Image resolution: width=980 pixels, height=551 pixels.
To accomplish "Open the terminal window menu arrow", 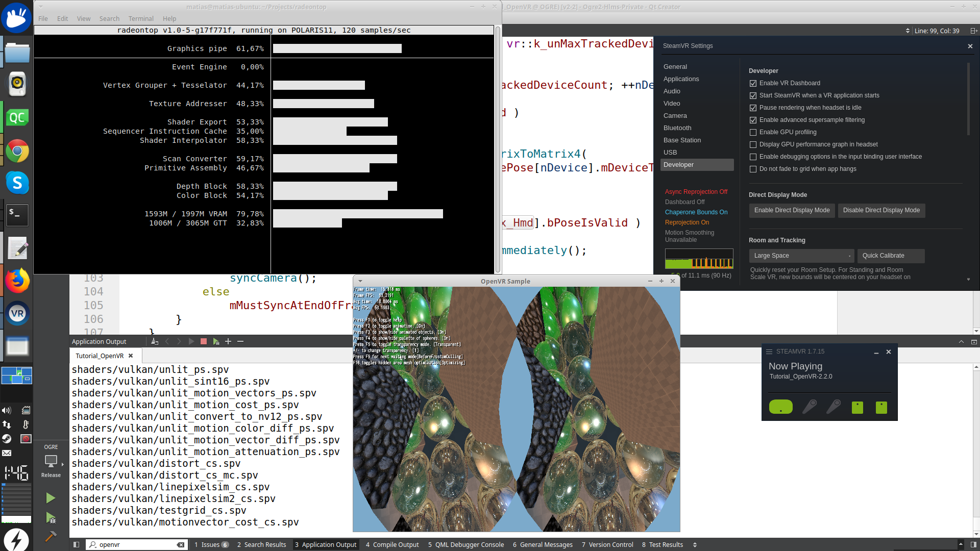I will point(40,7).
